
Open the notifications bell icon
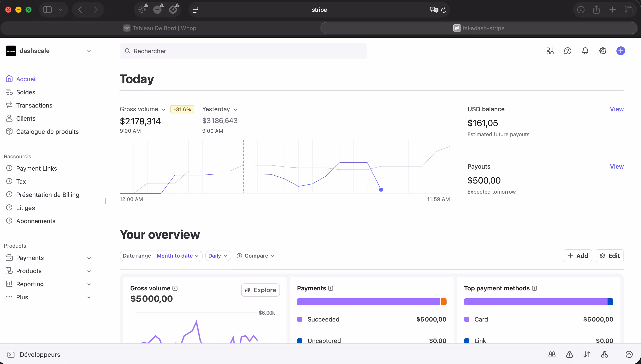pos(585,51)
